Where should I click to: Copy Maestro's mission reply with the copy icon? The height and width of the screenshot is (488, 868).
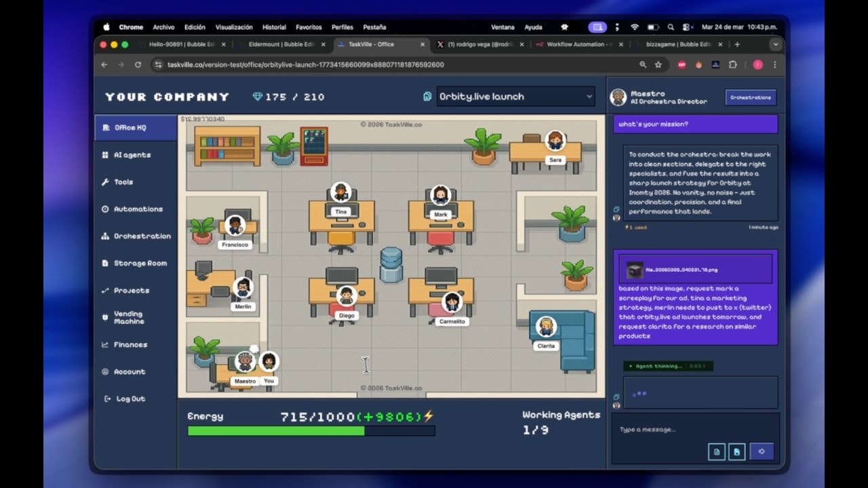tap(616, 209)
